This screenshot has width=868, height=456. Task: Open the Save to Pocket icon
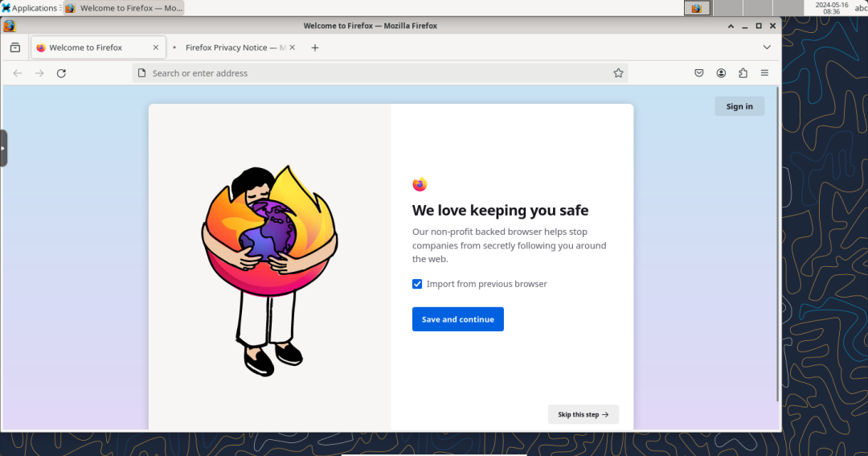pos(699,73)
